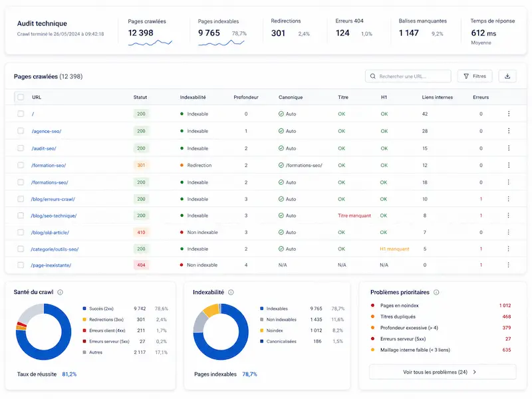Click canonical Auto check icon in / row

coord(281,114)
